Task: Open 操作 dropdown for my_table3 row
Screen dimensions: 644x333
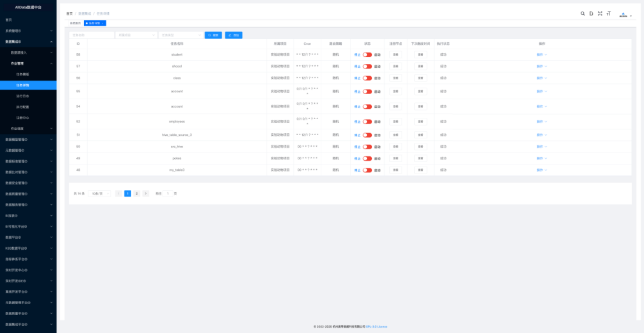Action: point(542,170)
